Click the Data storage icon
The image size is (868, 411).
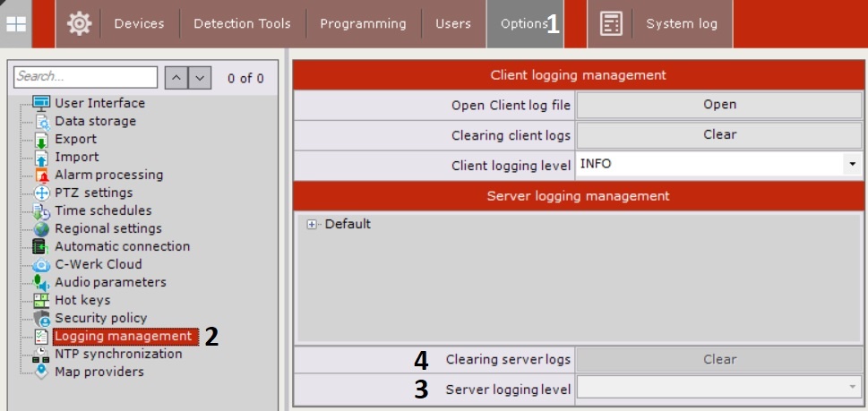click(x=41, y=121)
